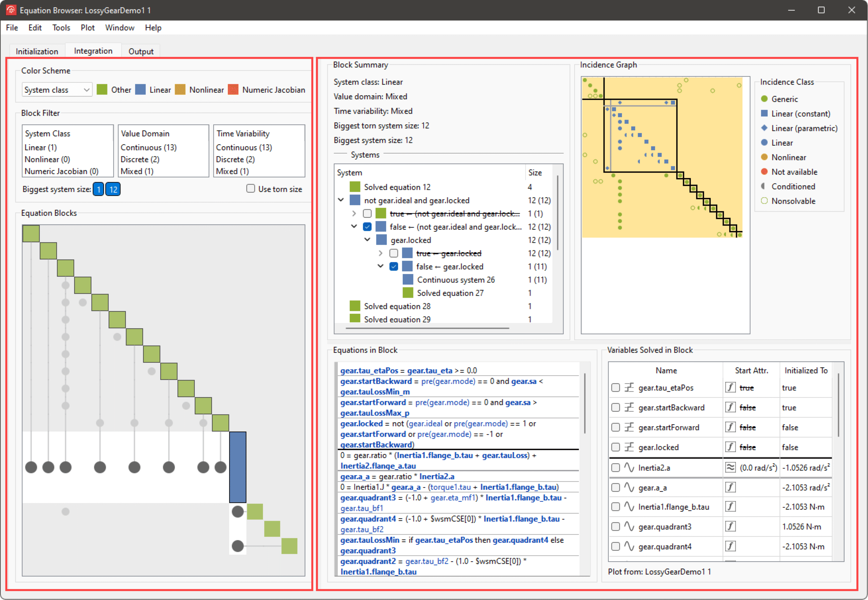Open the Plot menu
The image size is (868, 600).
pos(87,27)
